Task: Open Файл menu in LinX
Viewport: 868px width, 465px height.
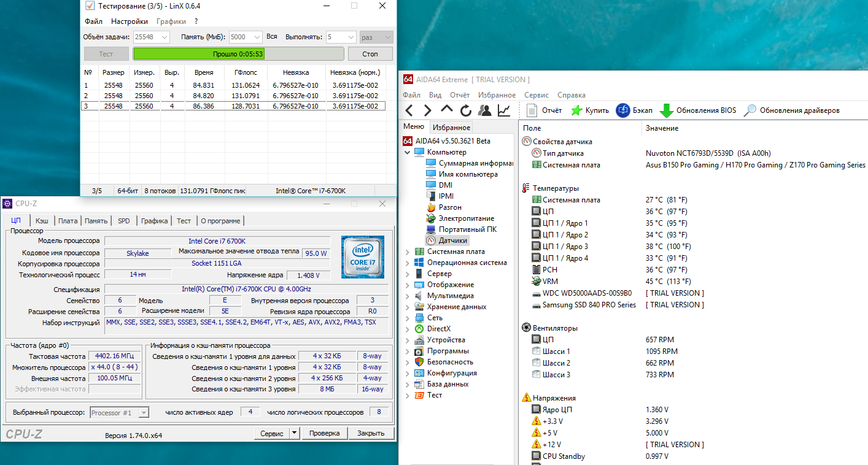Action: [93, 21]
